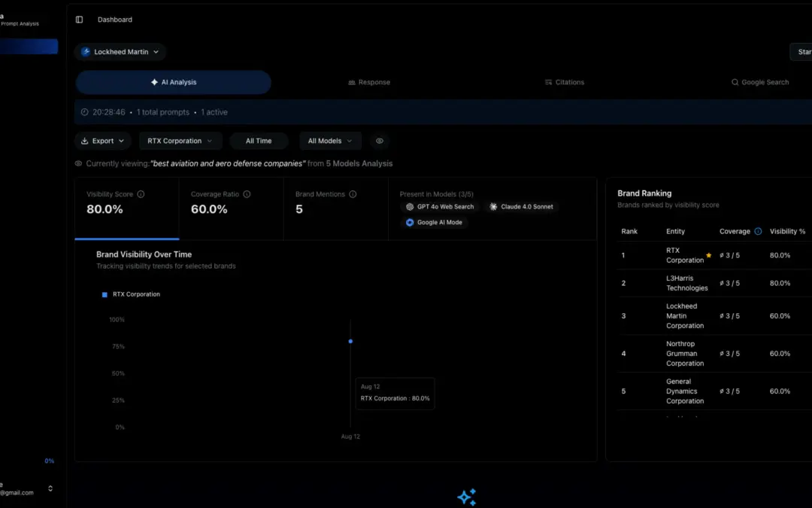812x508 pixels.
Task: Click the gold star beside RTX Corporation
Action: pyautogui.click(x=708, y=255)
